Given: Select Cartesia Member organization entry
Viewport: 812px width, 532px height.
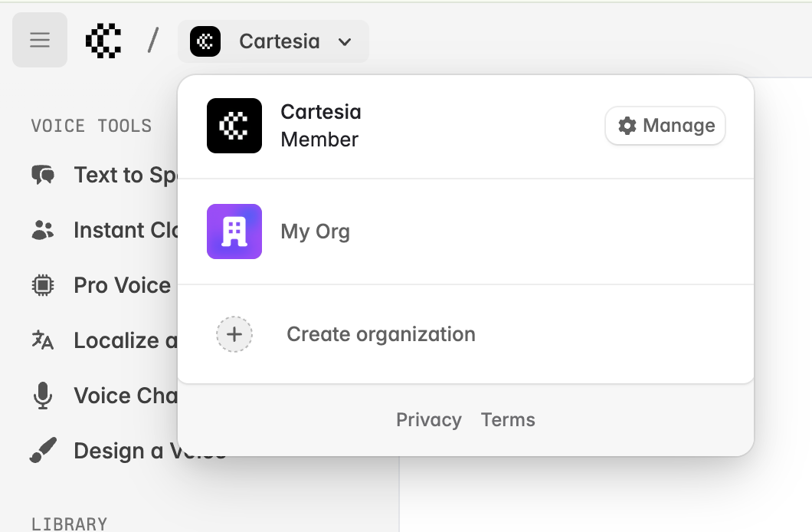Looking at the screenshot, I should pyautogui.click(x=320, y=126).
